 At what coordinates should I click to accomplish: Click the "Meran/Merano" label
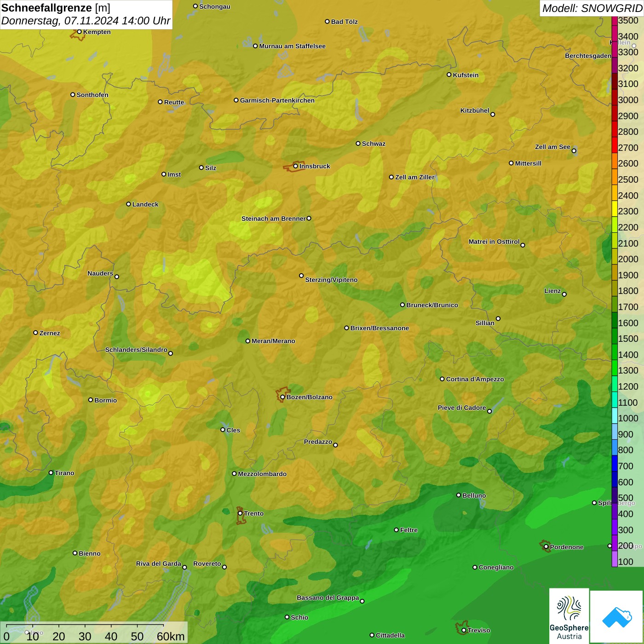[x=273, y=341]
